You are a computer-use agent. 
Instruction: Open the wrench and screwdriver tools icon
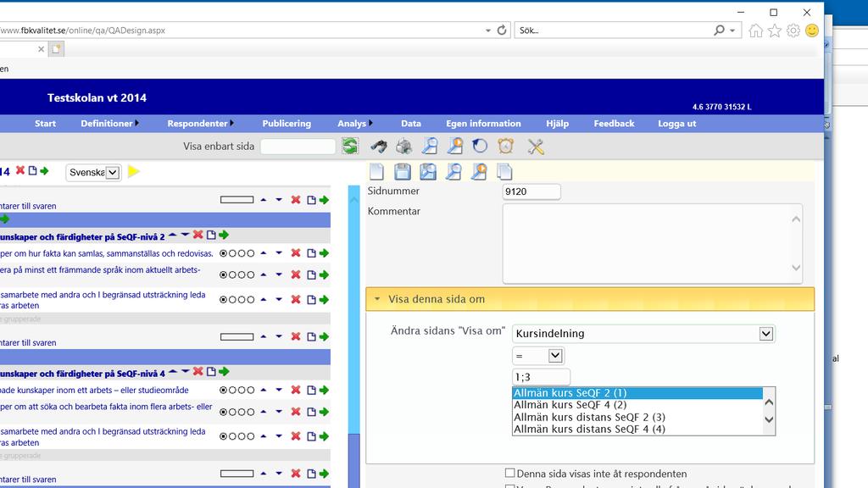[x=536, y=146]
